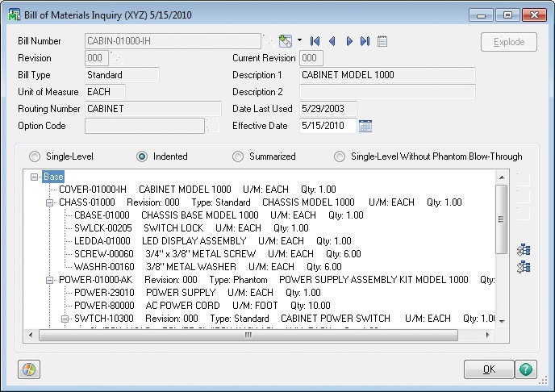Go to the previous bill record
Screen dimensions: 555x392
(332, 41)
